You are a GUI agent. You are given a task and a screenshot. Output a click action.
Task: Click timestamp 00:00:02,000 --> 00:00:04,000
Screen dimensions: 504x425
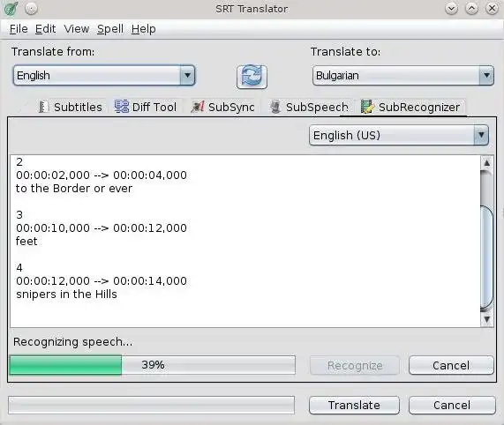click(102, 175)
